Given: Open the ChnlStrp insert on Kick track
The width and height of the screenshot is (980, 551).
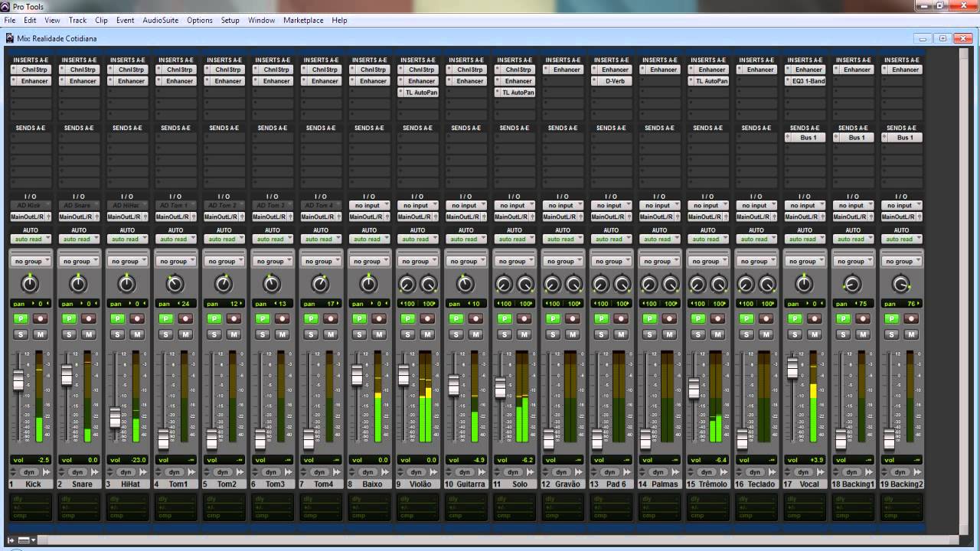Looking at the screenshot, I should 31,70.
